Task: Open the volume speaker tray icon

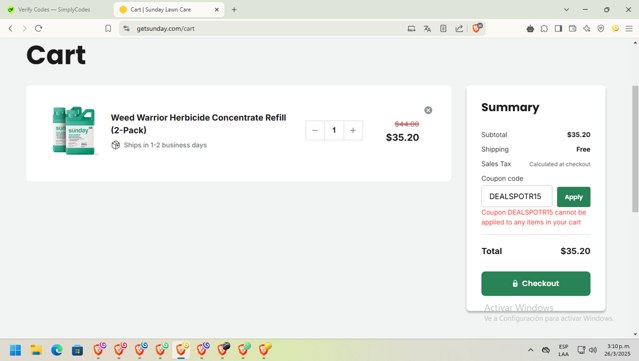Action: pos(593,350)
